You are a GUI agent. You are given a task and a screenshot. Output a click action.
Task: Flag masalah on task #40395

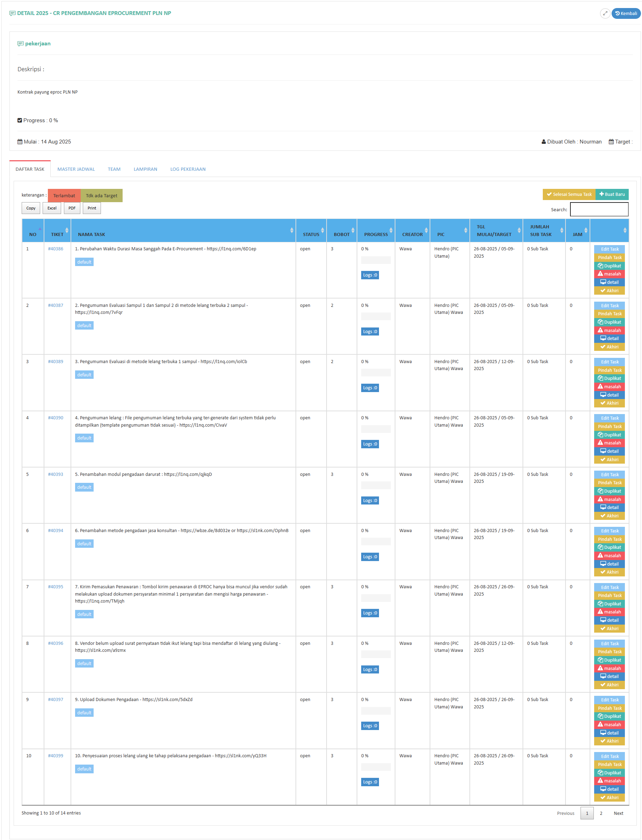[610, 612]
